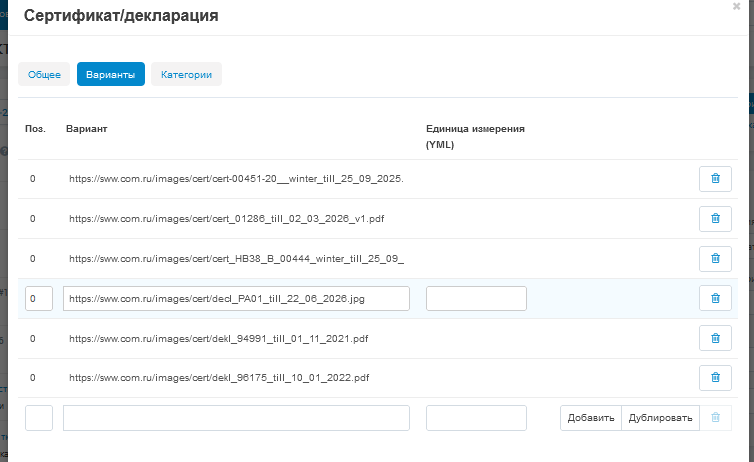The width and height of the screenshot is (754, 462).
Task: Remove the cert_HB38_B_00444 winter variant
Action: click(x=715, y=259)
